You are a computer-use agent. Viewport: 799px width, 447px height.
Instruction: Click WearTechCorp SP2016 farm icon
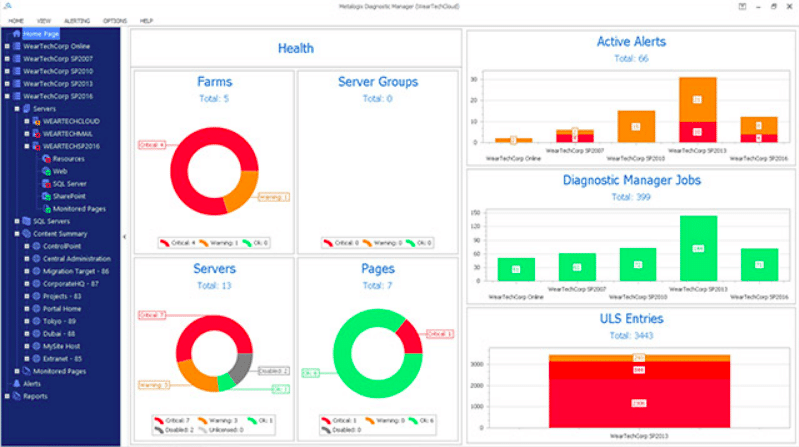(x=16, y=96)
